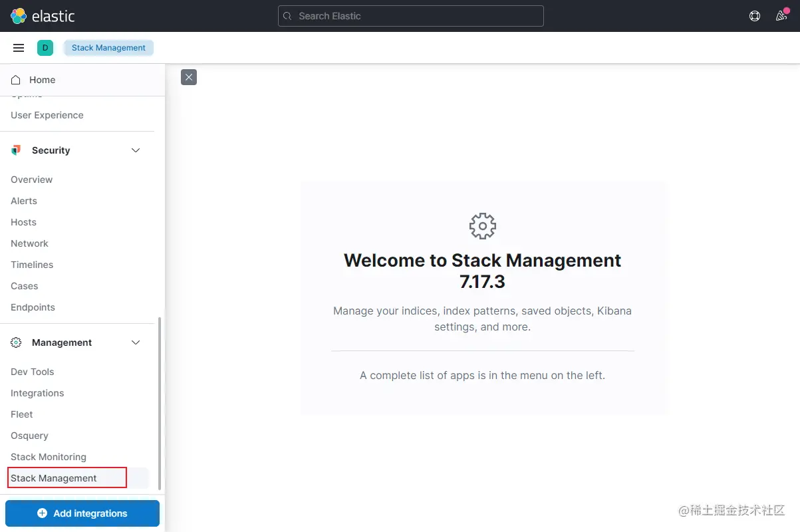Select Stack Management in sidebar
Viewport: 800px width, 532px height.
[54, 478]
